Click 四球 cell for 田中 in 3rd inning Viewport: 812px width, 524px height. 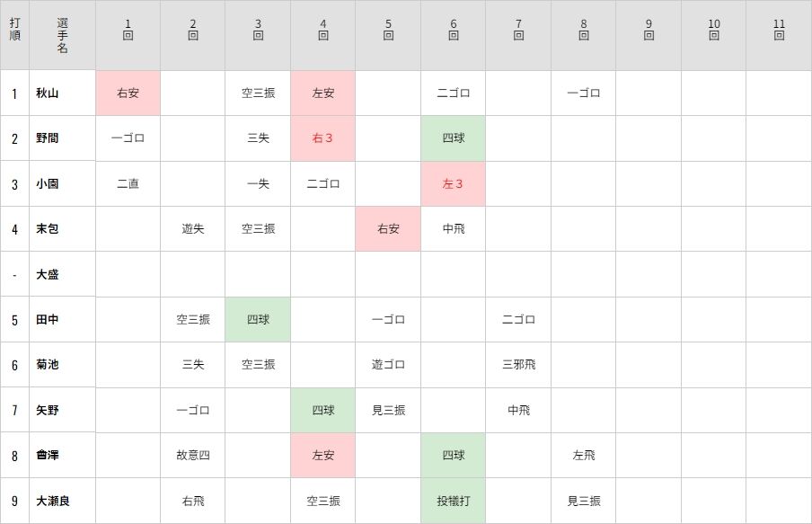[258, 320]
